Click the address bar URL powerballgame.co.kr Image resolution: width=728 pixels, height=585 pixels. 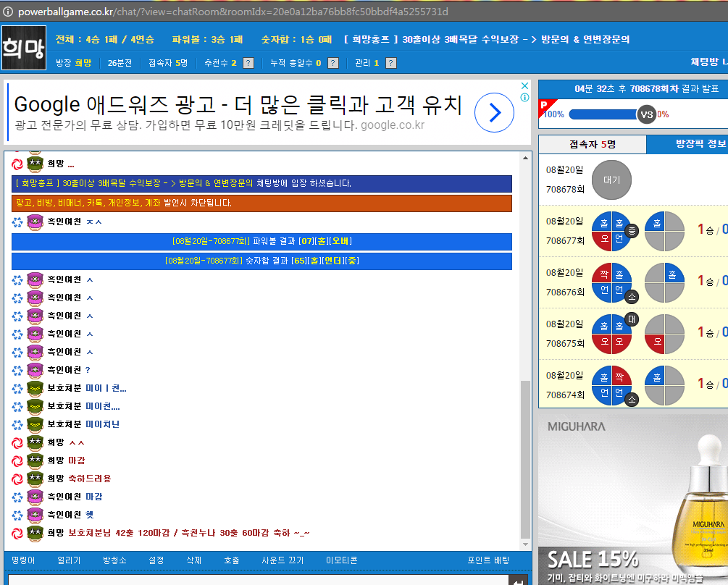pos(65,12)
